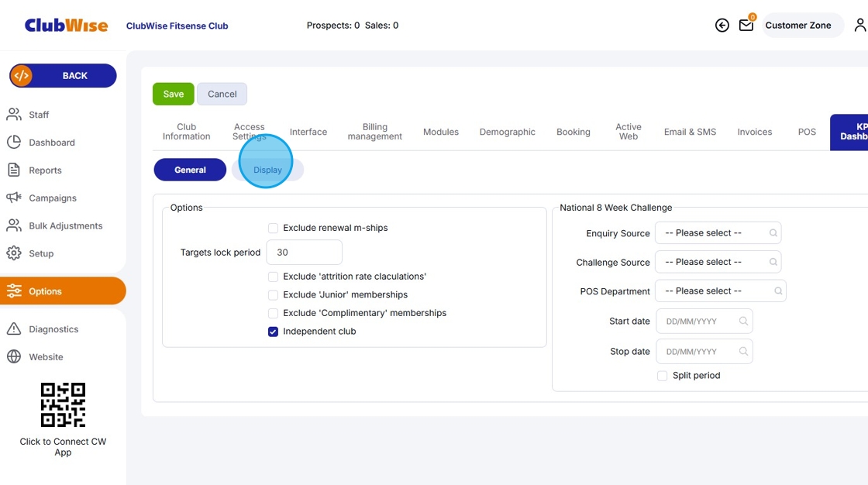868x485 pixels.
Task: Click the BACK button in sidebar
Action: pos(63,76)
